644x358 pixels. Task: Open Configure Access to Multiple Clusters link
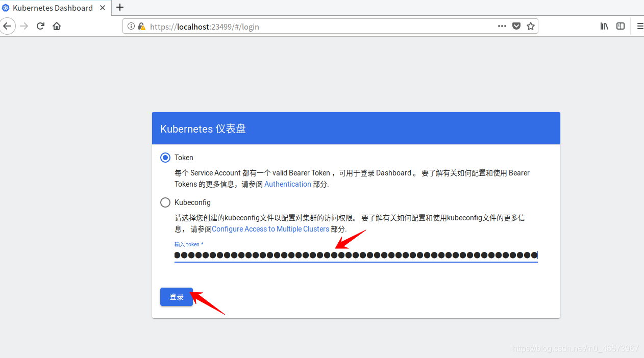point(270,229)
